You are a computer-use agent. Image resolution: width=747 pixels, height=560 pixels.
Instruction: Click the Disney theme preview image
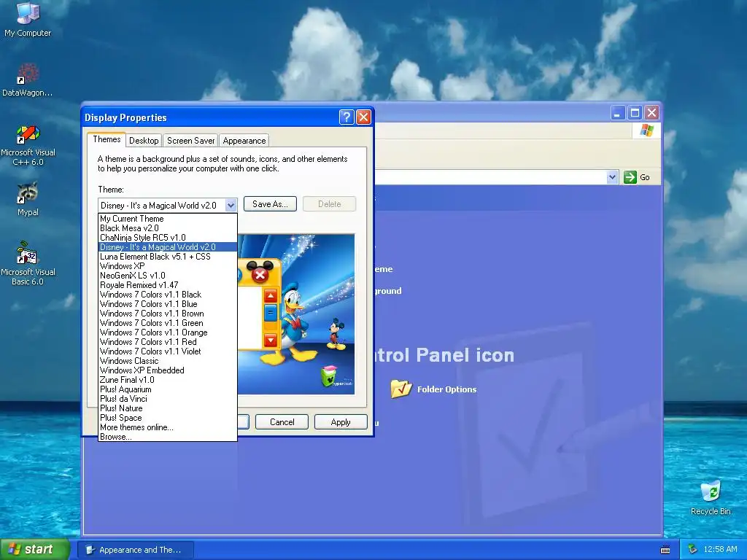296,314
